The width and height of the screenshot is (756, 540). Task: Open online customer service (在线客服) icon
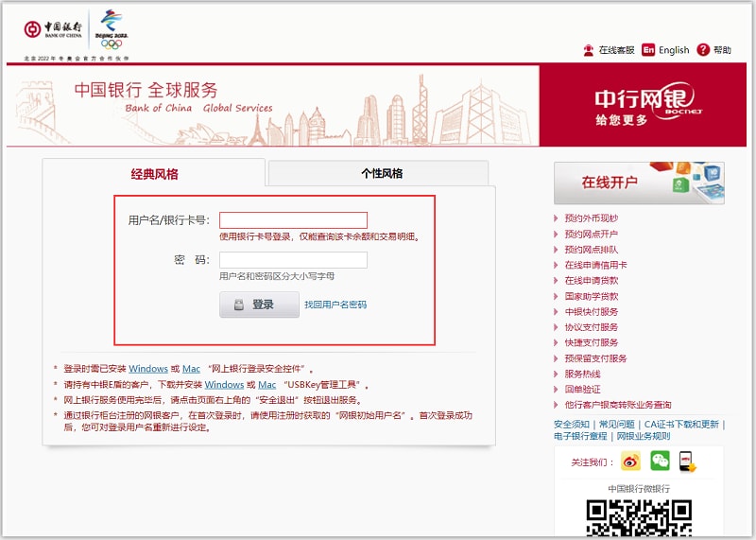[x=589, y=50]
